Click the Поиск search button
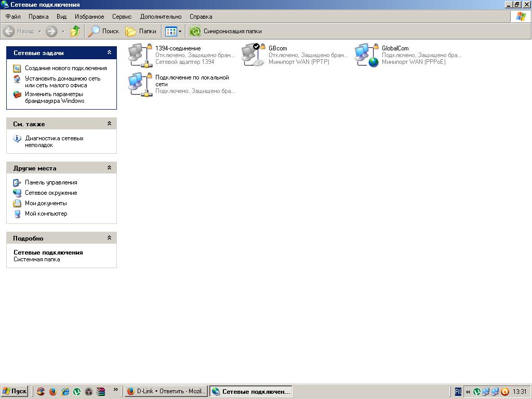The width and height of the screenshot is (532, 399). point(103,31)
